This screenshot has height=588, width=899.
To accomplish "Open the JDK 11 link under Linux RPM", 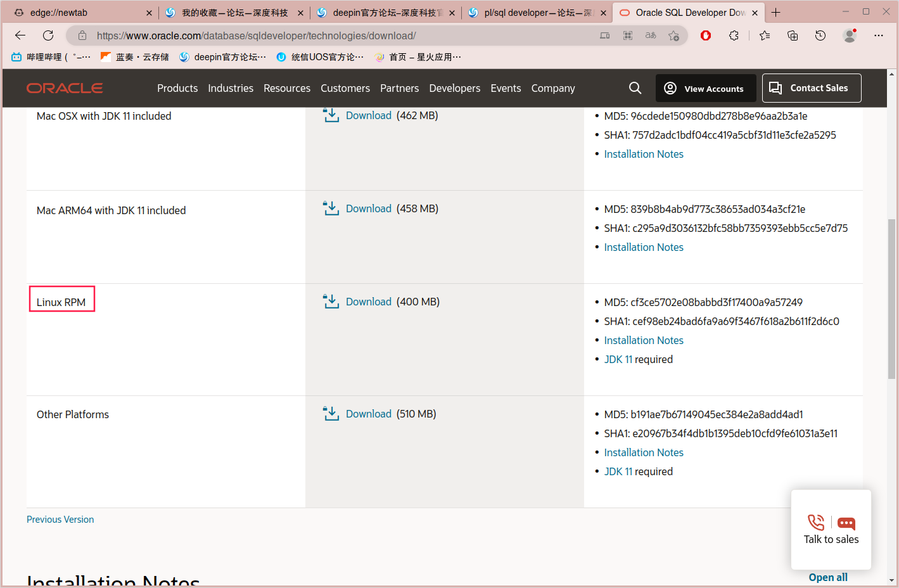I will [618, 359].
